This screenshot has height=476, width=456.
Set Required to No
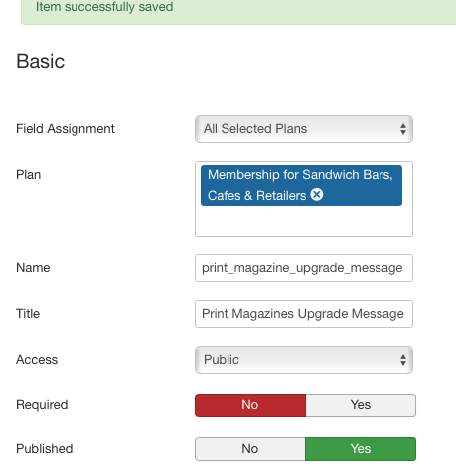(x=250, y=405)
